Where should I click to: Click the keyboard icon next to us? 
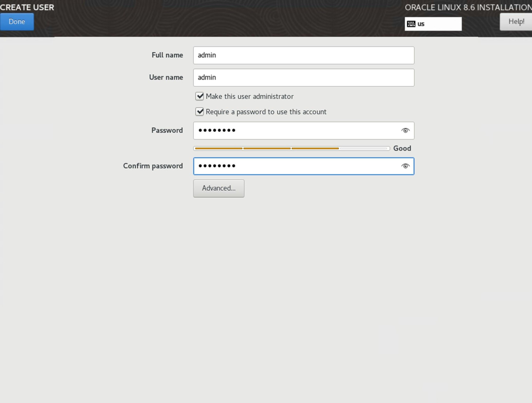411,24
